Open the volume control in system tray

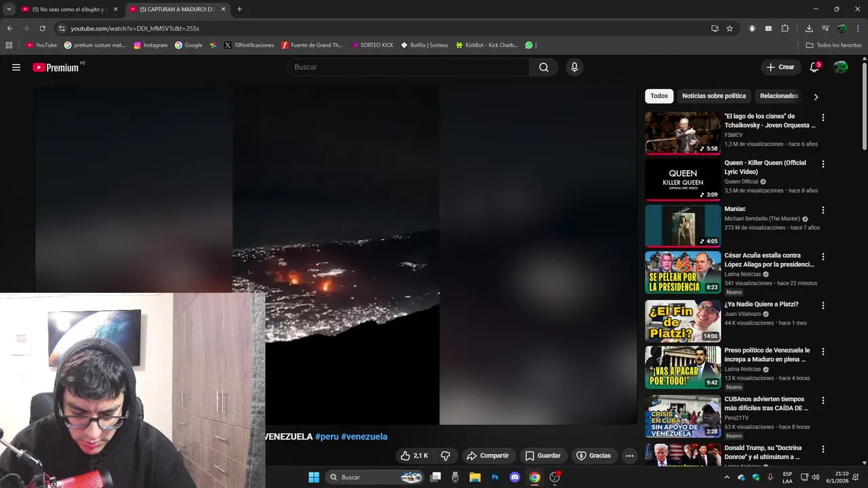pyautogui.click(x=815, y=477)
